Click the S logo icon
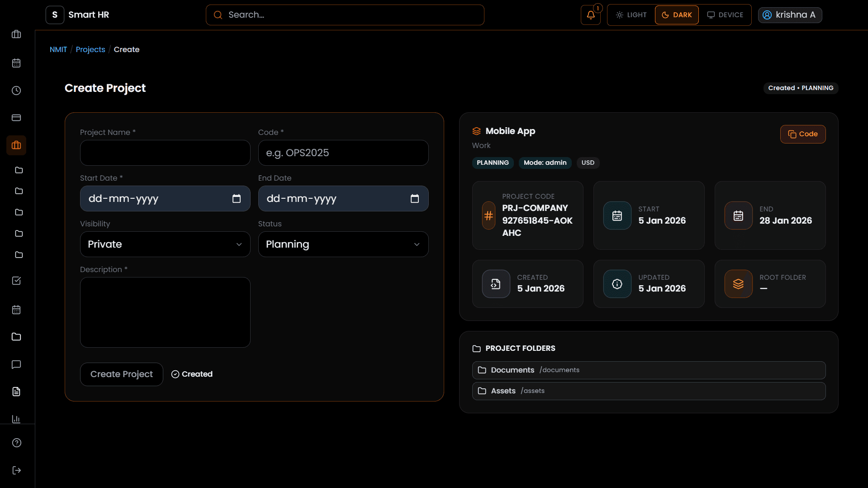868x488 pixels. pos(55,15)
